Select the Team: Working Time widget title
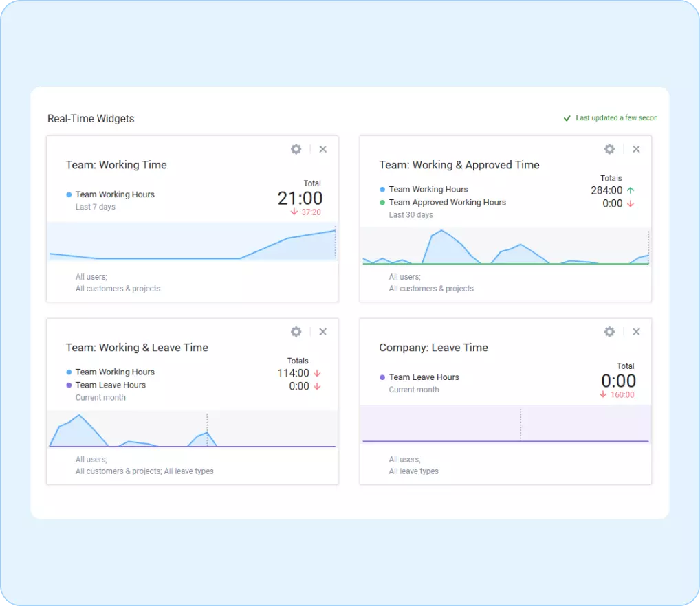This screenshot has width=700, height=606. (116, 165)
